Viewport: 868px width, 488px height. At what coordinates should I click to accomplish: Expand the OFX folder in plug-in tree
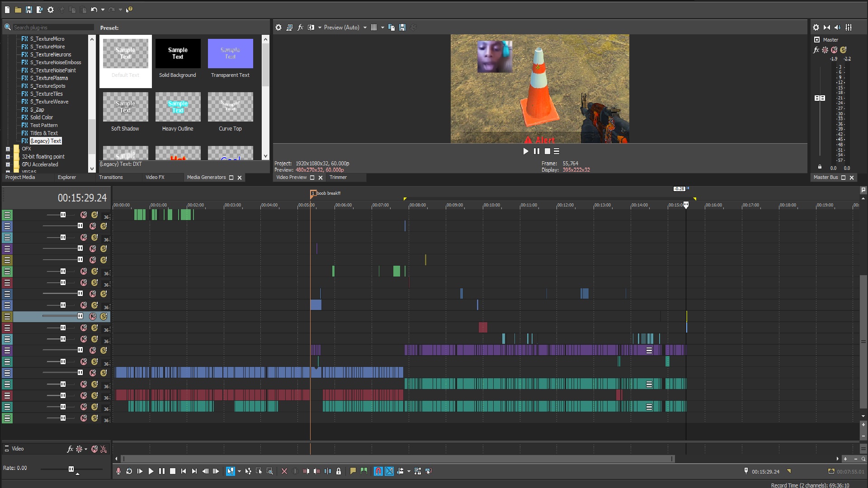click(x=8, y=149)
